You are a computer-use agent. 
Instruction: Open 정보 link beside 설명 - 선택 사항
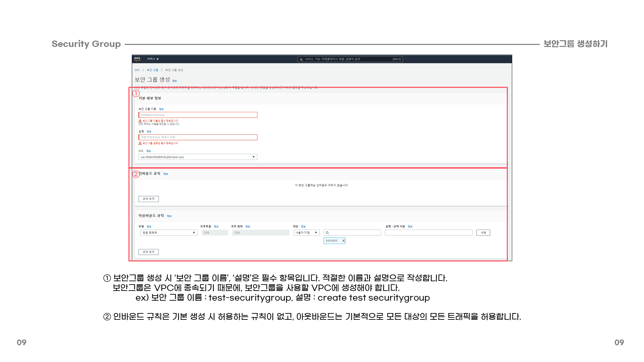(x=410, y=227)
